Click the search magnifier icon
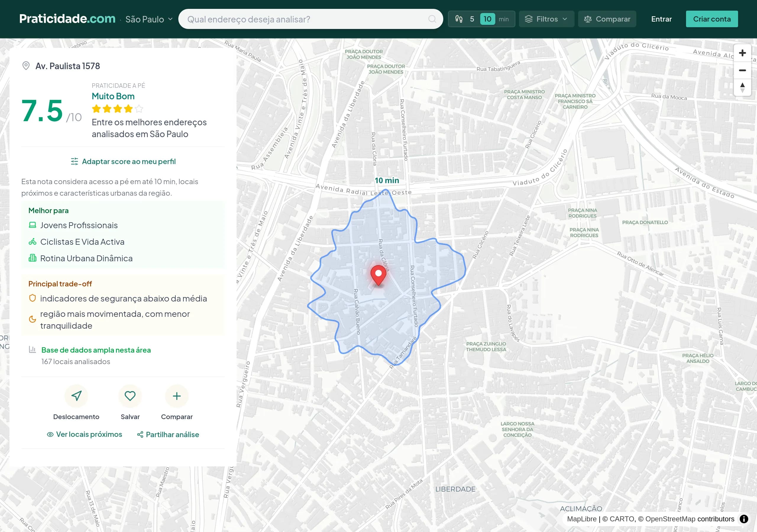Screen dimensions: 757x532 click(x=432, y=19)
